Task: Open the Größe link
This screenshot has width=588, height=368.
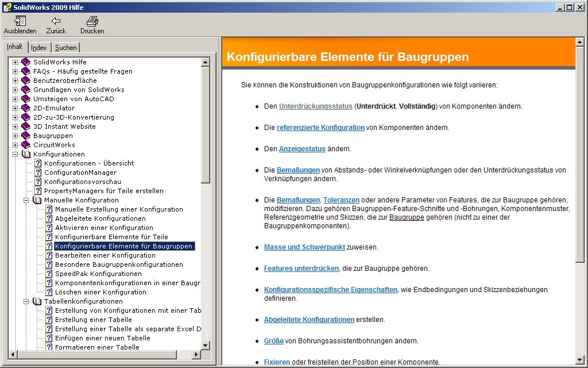Action: point(274,340)
